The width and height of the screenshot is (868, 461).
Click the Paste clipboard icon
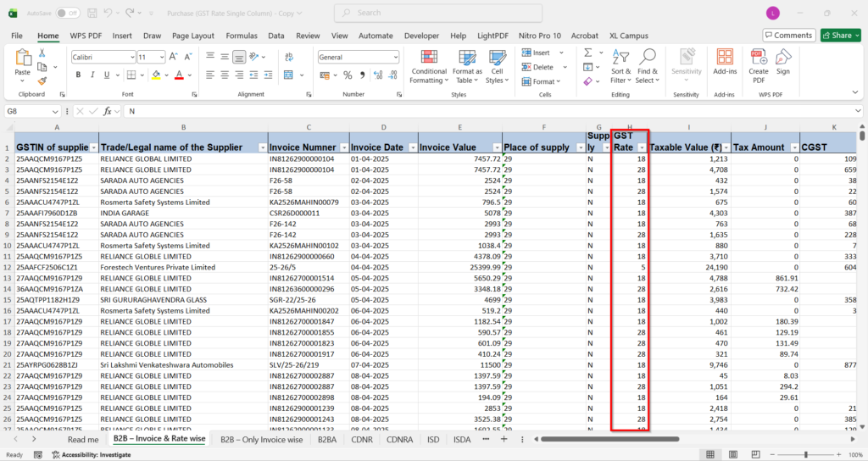click(23, 58)
